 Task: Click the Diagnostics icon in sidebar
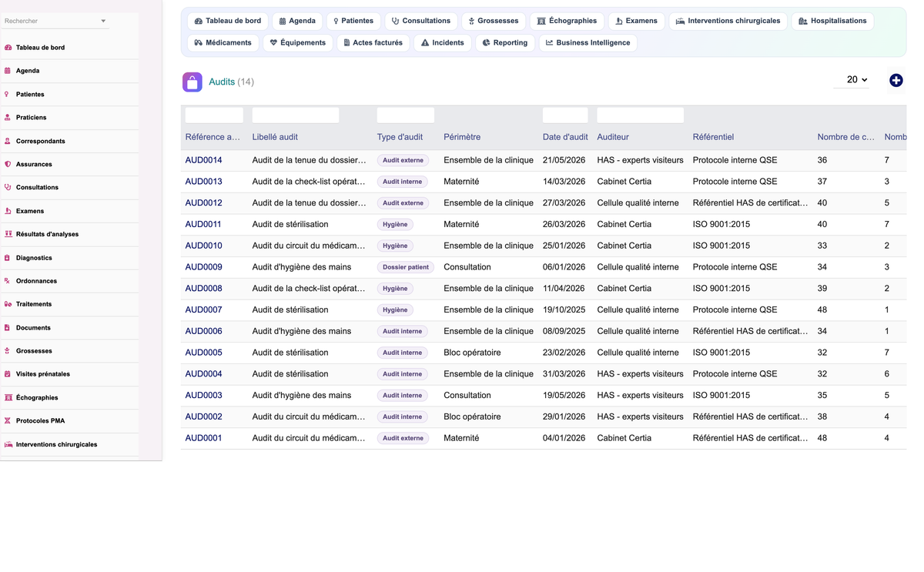pyautogui.click(x=8, y=258)
